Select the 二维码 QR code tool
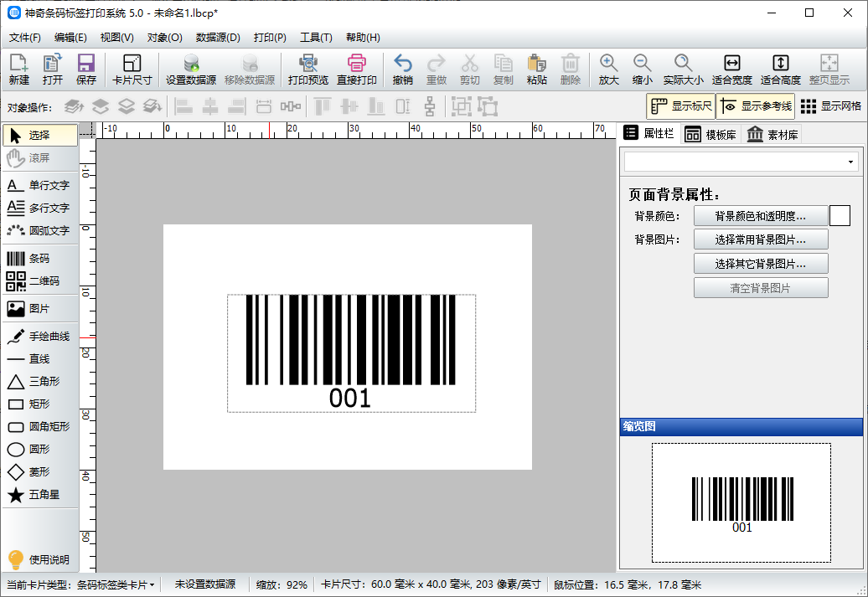 (x=40, y=281)
